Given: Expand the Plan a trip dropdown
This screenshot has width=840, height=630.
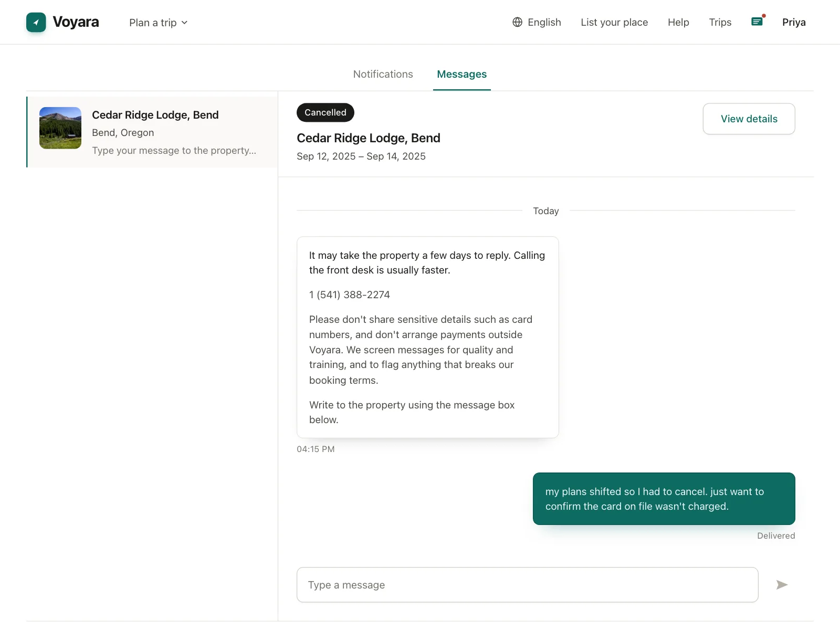Looking at the screenshot, I should (159, 23).
